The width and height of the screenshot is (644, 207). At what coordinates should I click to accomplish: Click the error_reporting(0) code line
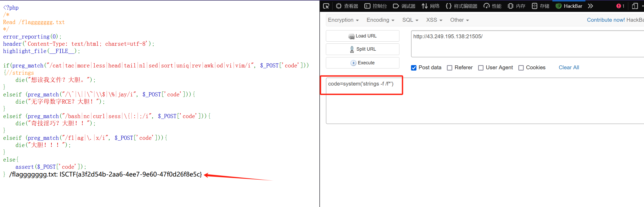pos(32,37)
